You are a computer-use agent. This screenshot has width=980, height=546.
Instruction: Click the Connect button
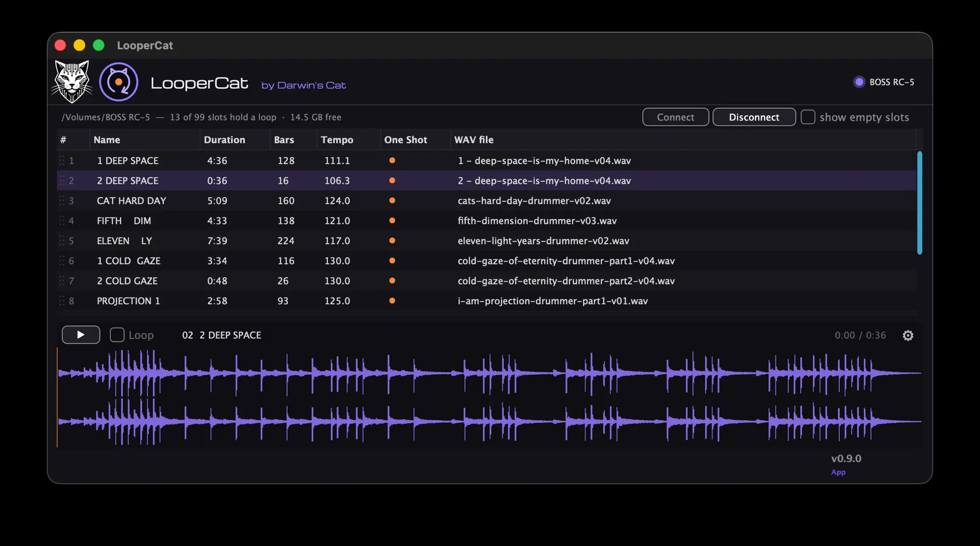pyautogui.click(x=676, y=117)
